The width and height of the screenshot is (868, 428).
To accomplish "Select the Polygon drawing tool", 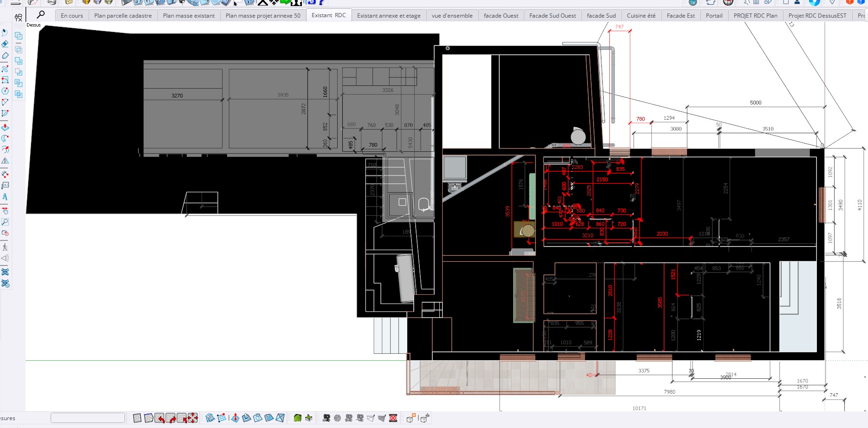I will pos(5,91).
